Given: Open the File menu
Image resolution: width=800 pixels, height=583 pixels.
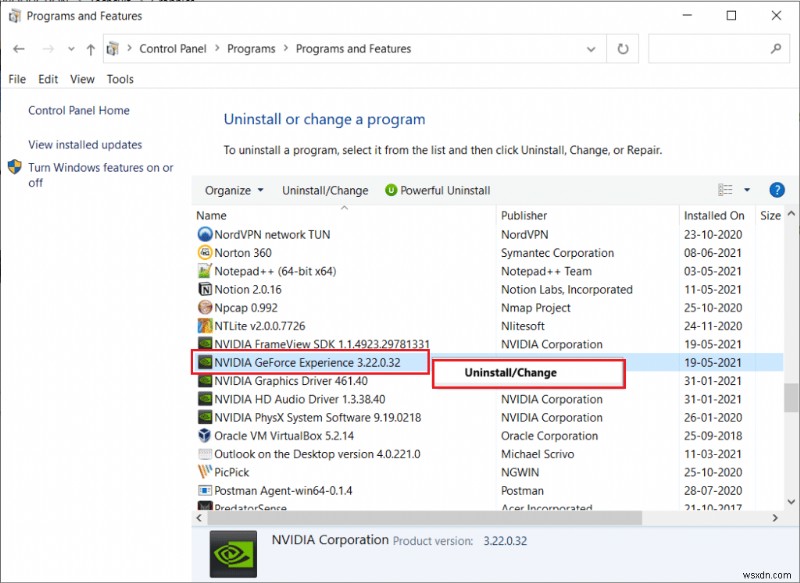Looking at the screenshot, I should click(x=17, y=79).
